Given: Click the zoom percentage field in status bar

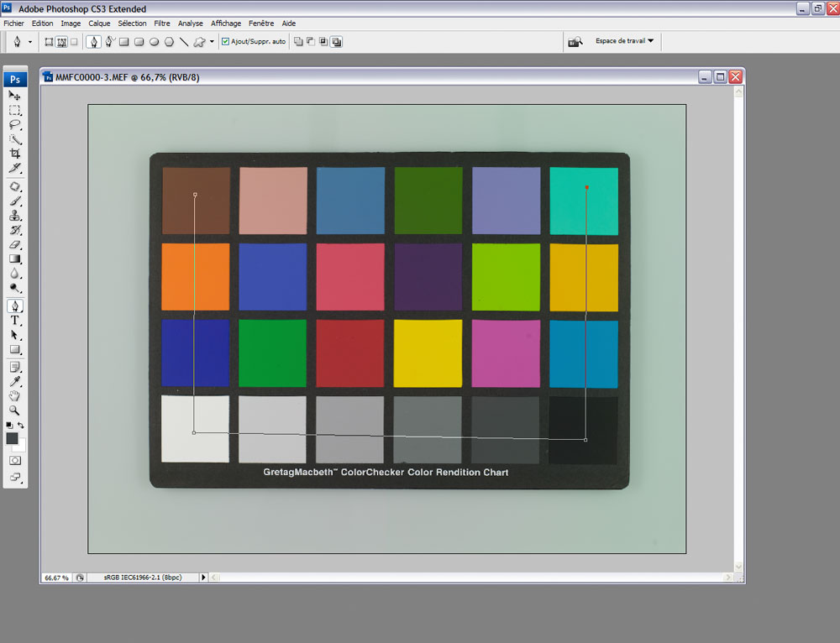Looking at the screenshot, I should click(57, 578).
